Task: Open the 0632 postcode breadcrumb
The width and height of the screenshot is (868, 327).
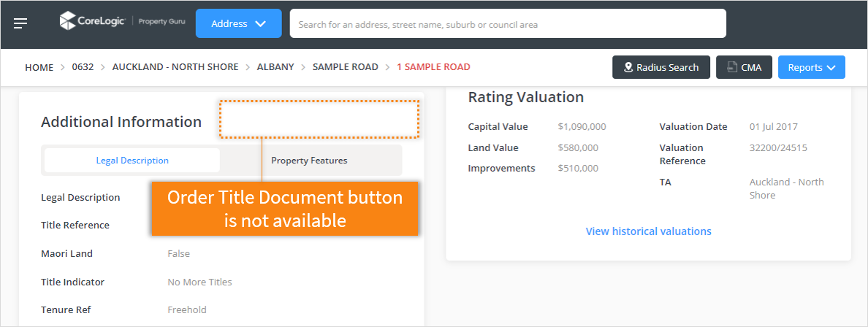Action: [x=83, y=67]
